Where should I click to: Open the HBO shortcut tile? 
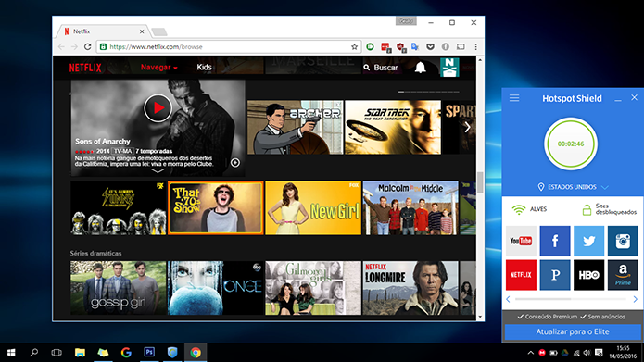[x=589, y=275]
